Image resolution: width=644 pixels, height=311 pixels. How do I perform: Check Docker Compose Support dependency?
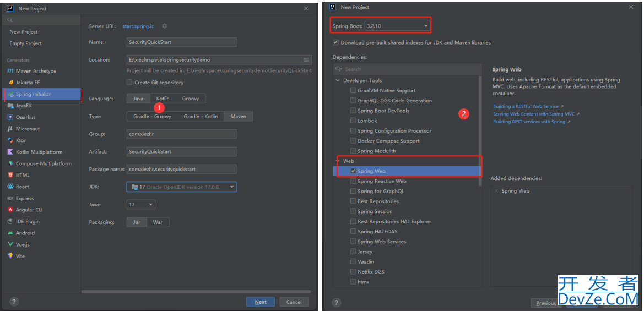pos(353,141)
